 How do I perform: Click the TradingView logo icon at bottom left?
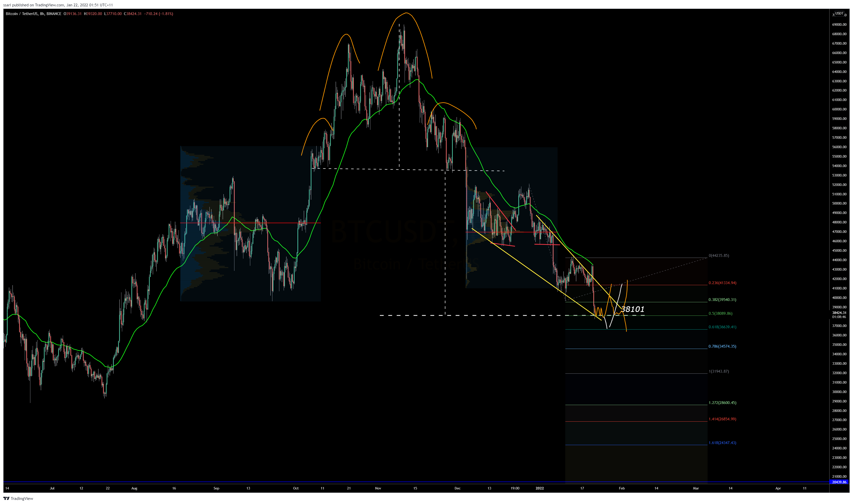pos(6,498)
